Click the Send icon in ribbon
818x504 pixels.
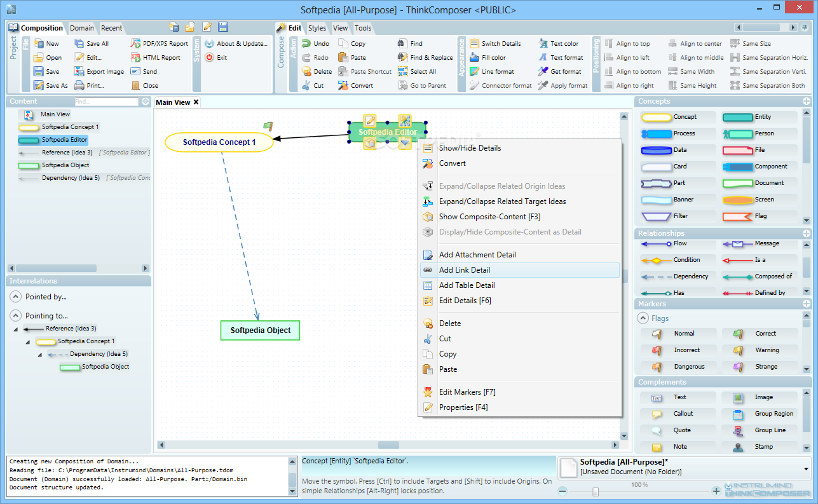(136, 72)
